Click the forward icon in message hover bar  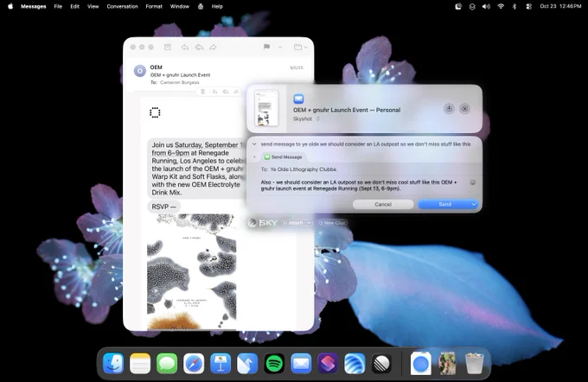[x=236, y=92]
